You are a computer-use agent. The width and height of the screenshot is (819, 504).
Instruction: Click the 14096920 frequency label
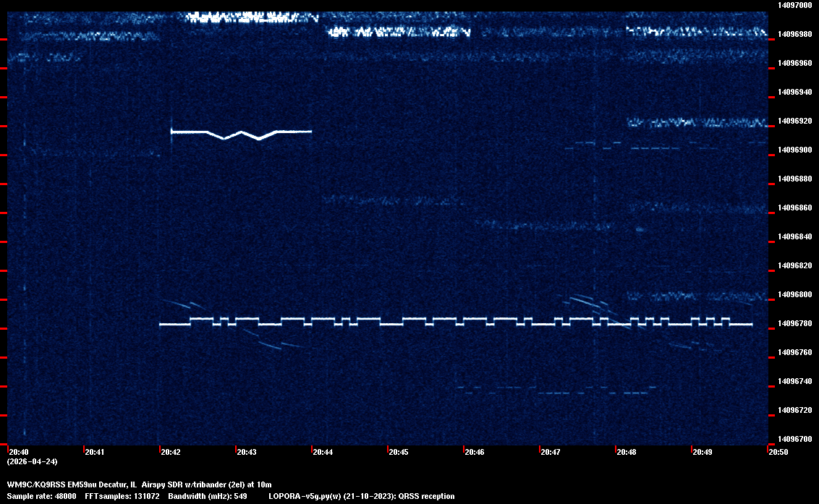(x=795, y=121)
